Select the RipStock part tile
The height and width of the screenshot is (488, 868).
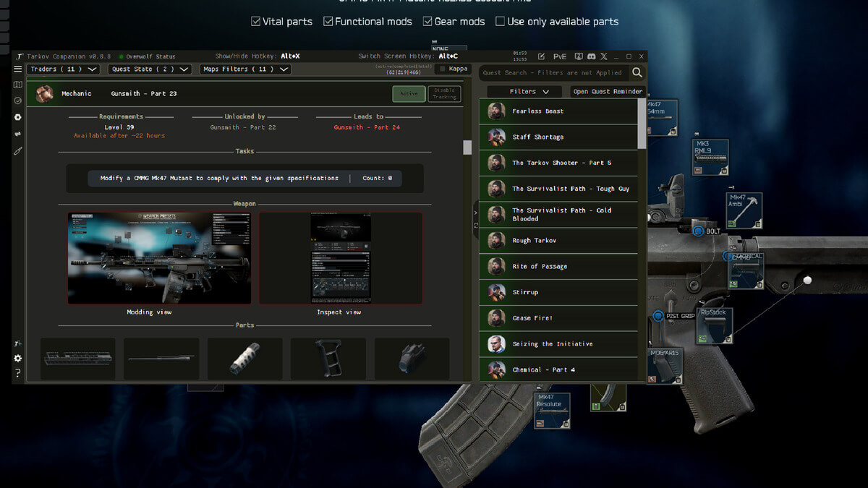point(713,326)
